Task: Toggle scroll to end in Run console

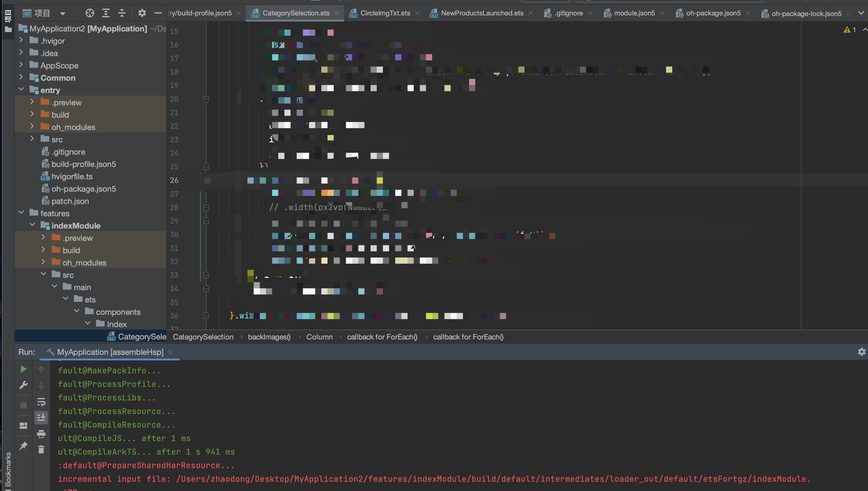Action: 41,418
